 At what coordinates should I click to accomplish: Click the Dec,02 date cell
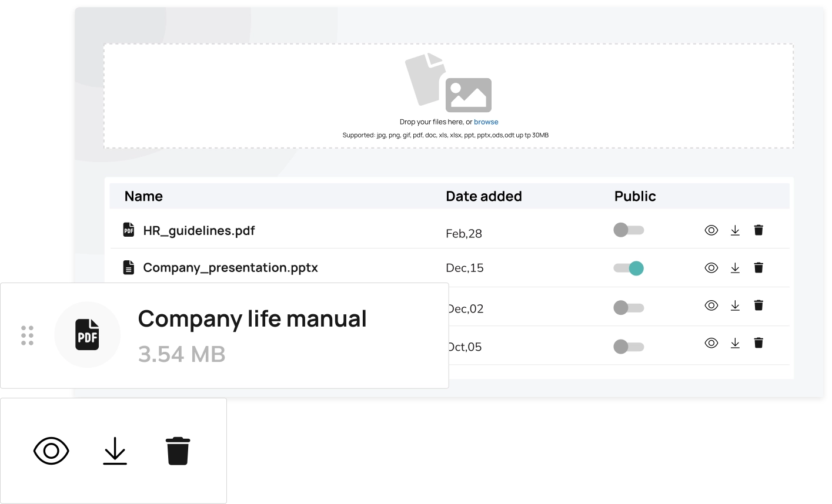tap(466, 309)
